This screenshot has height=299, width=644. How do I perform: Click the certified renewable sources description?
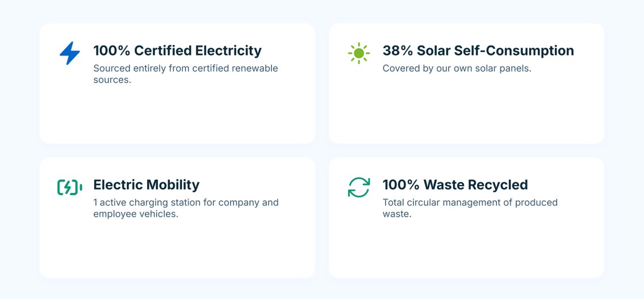coord(186,74)
